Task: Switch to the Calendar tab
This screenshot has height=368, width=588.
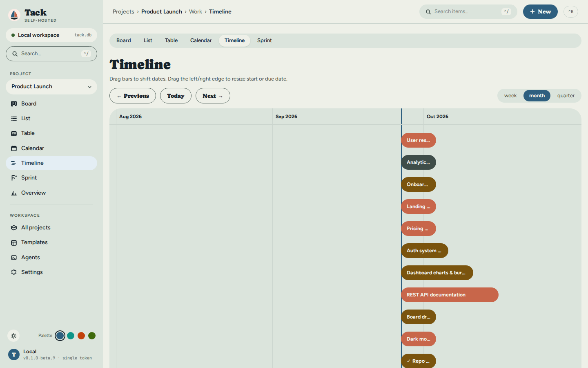Action: point(201,40)
